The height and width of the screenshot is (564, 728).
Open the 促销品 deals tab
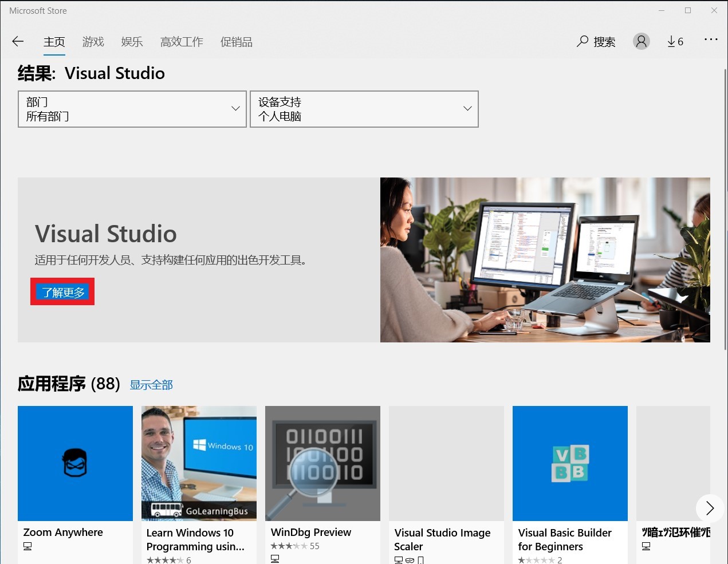coord(236,41)
